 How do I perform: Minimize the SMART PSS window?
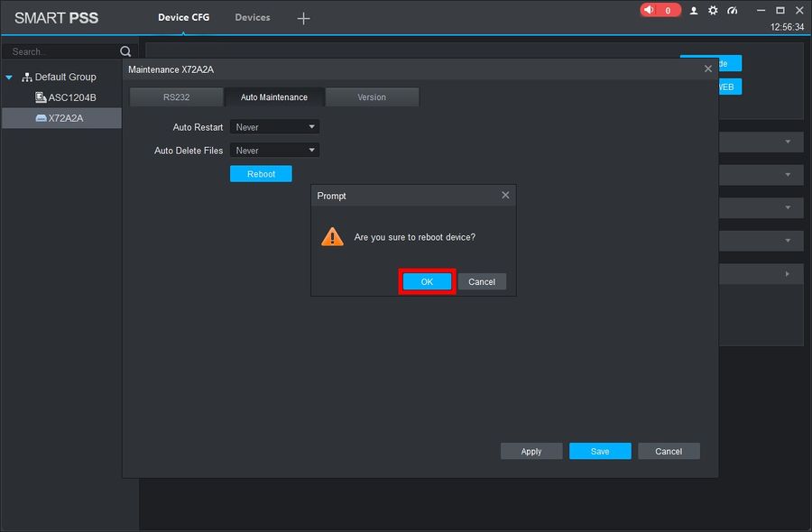click(x=761, y=10)
